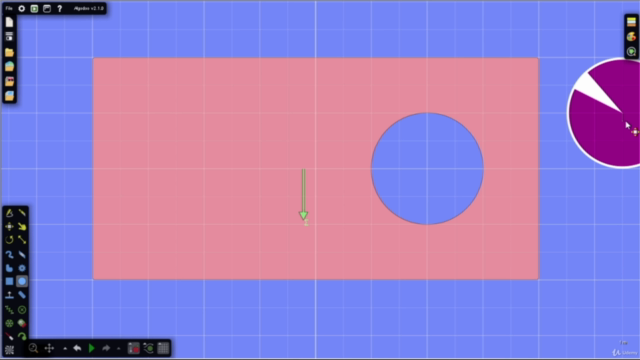Select the Chain tool
The height and width of the screenshot is (360, 640).
click(x=22, y=295)
